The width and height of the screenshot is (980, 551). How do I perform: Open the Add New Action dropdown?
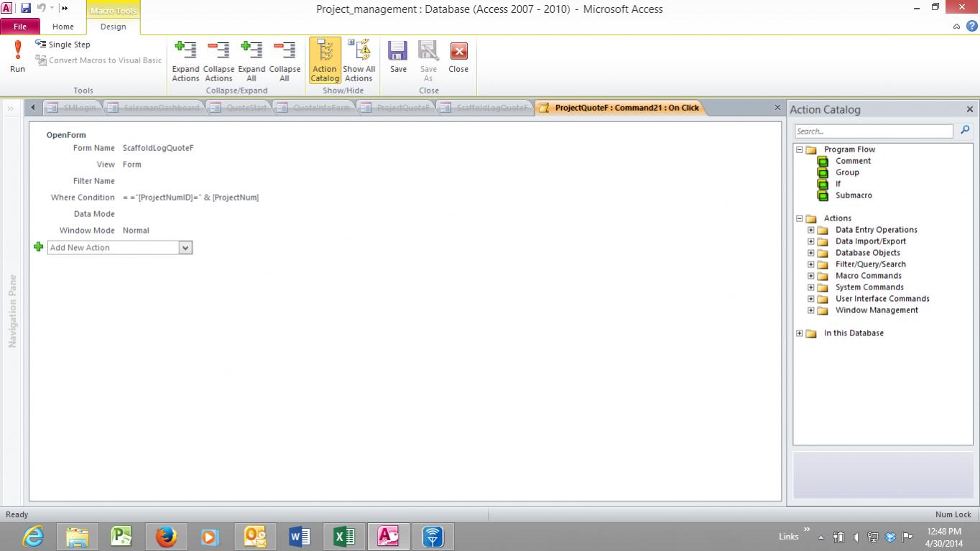pyautogui.click(x=185, y=248)
